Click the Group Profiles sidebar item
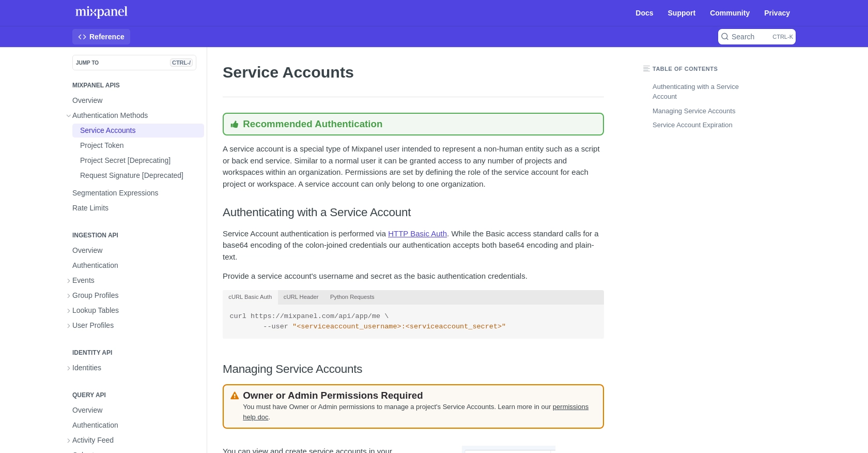868x453 pixels. [96, 295]
